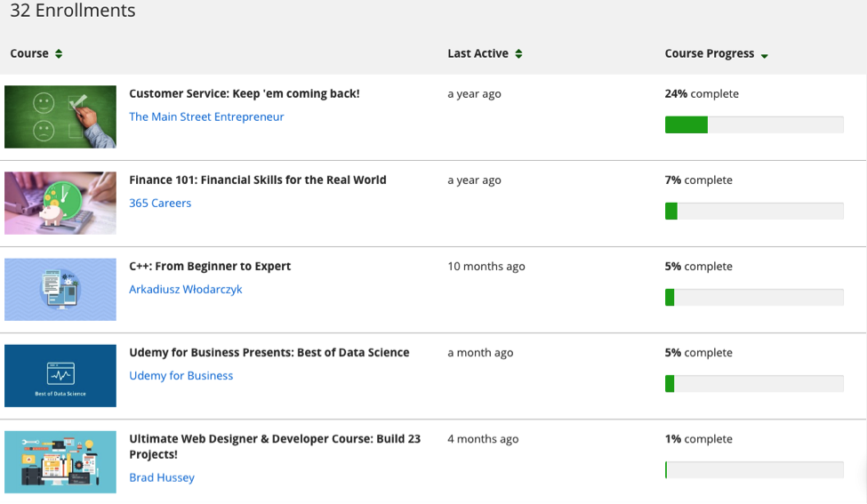Viewport: 867px width, 504px height.
Task: Toggle Course Progress descending sort arrow
Action: 765,55
